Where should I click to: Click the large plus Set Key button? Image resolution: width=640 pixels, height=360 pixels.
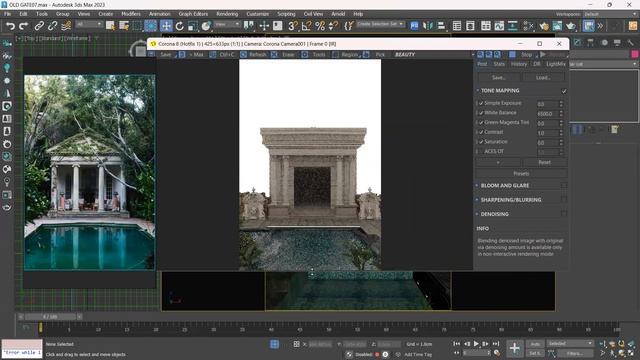point(514,348)
